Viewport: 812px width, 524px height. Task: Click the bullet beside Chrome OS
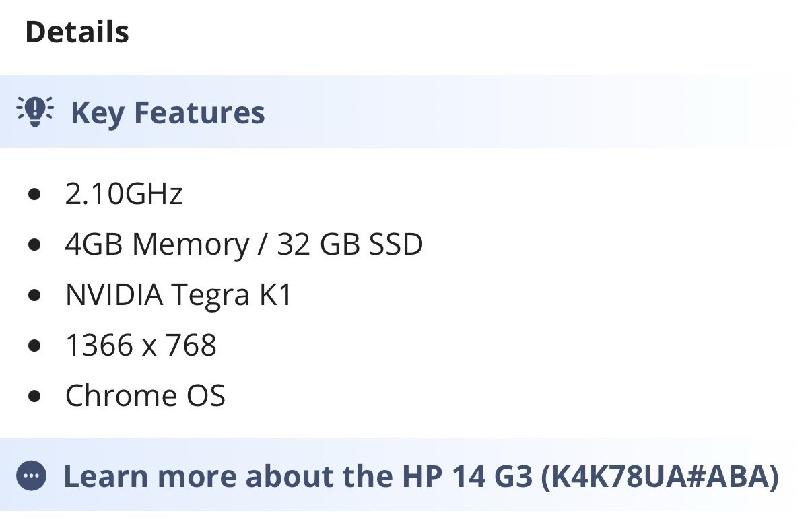coord(35,395)
